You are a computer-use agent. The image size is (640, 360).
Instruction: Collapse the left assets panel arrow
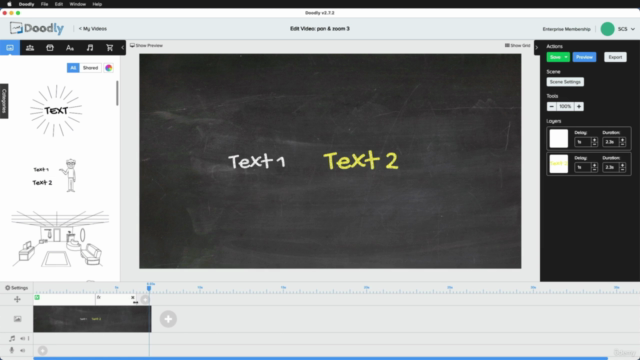(122, 48)
